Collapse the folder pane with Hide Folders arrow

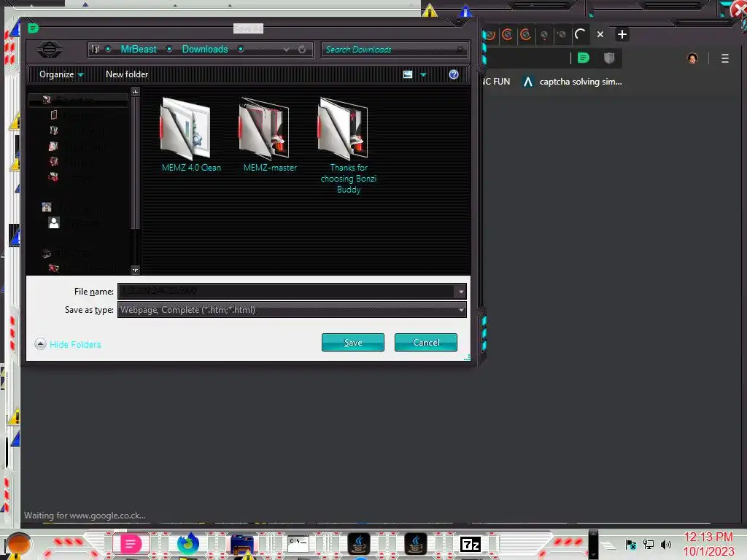pyautogui.click(x=41, y=344)
